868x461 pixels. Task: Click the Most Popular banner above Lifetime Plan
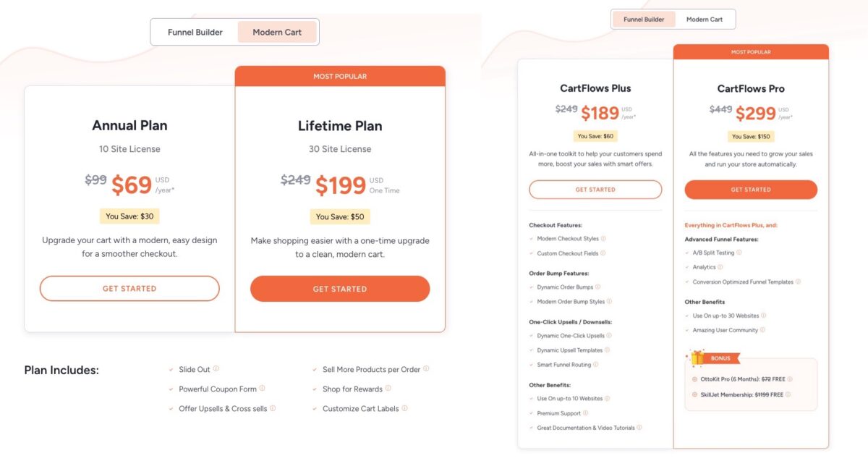[340, 77]
